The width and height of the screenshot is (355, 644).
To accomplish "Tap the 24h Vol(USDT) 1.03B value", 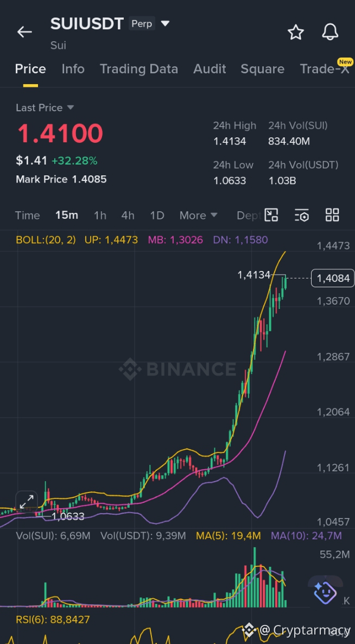I will tap(282, 181).
